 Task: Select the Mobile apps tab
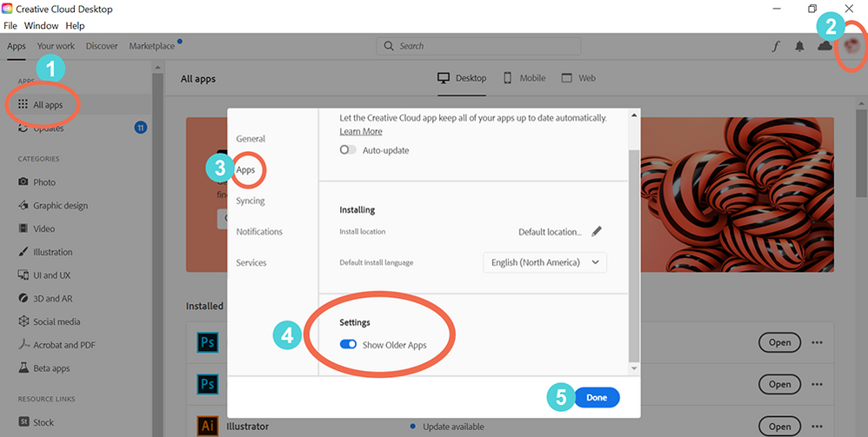pos(524,78)
